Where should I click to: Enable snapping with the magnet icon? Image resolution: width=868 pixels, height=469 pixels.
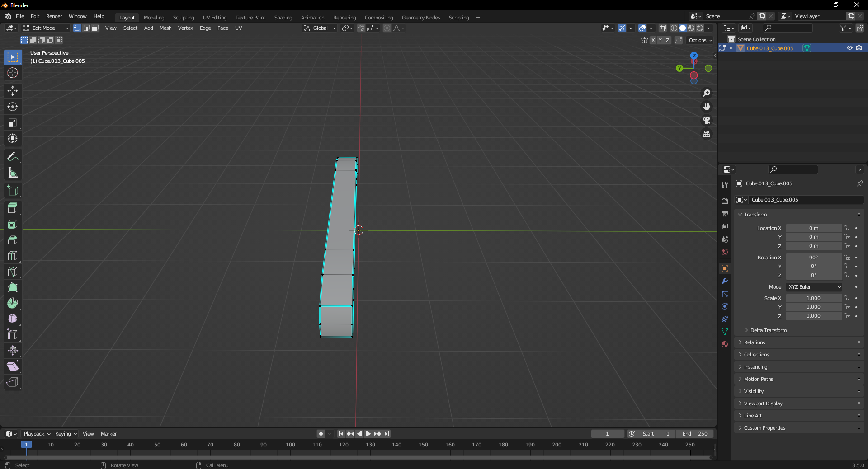(361, 28)
